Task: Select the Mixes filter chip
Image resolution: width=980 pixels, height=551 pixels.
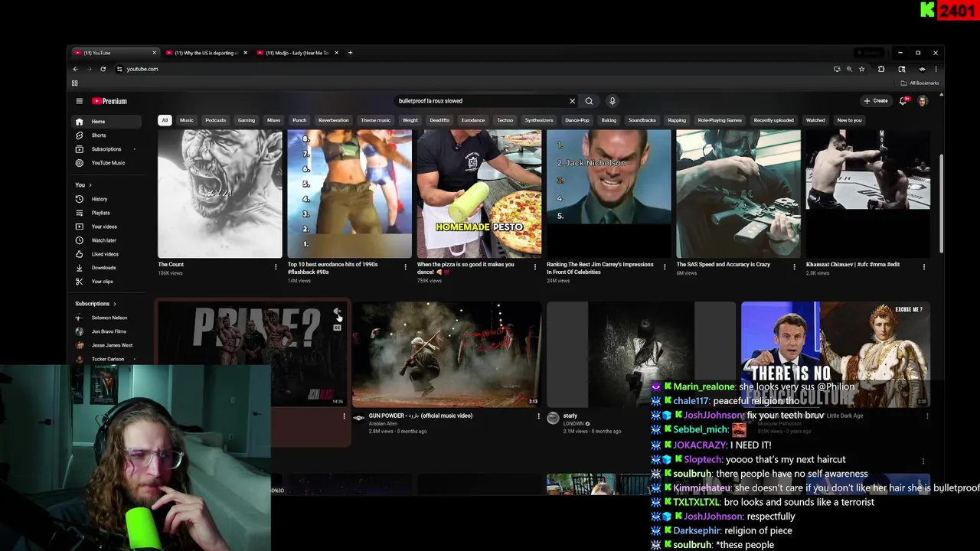Action: click(x=273, y=120)
